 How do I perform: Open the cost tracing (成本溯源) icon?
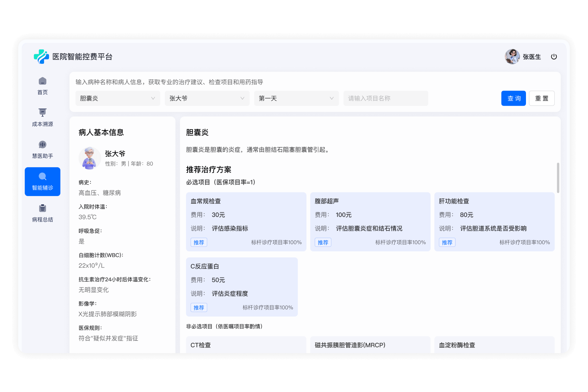tap(42, 112)
